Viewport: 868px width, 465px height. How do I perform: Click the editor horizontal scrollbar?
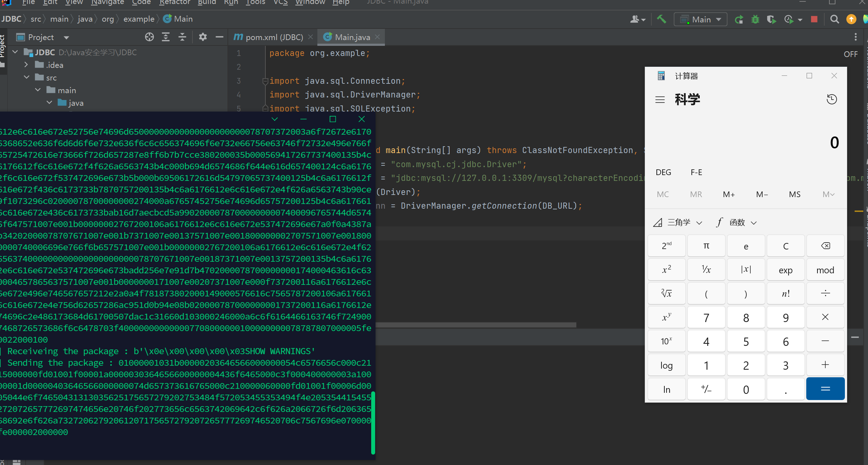click(476, 325)
